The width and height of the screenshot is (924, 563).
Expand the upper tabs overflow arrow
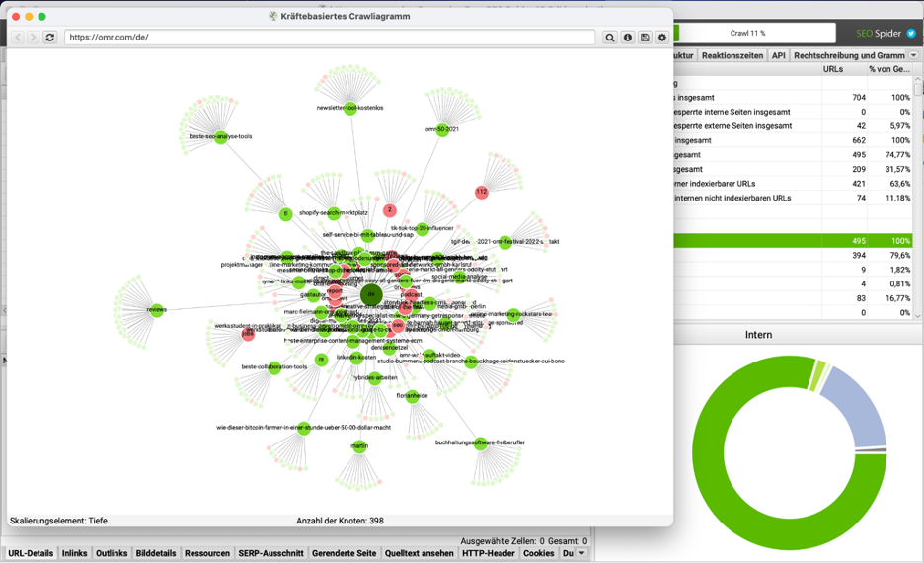click(x=915, y=56)
